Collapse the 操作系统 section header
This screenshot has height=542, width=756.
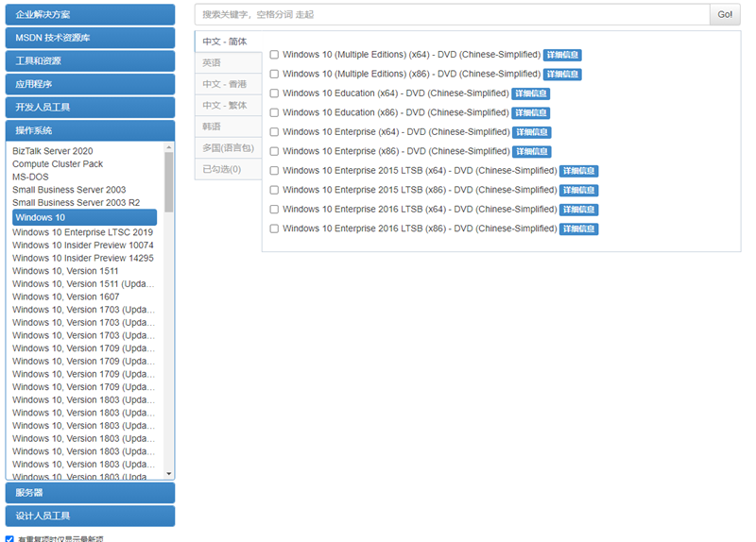90,130
